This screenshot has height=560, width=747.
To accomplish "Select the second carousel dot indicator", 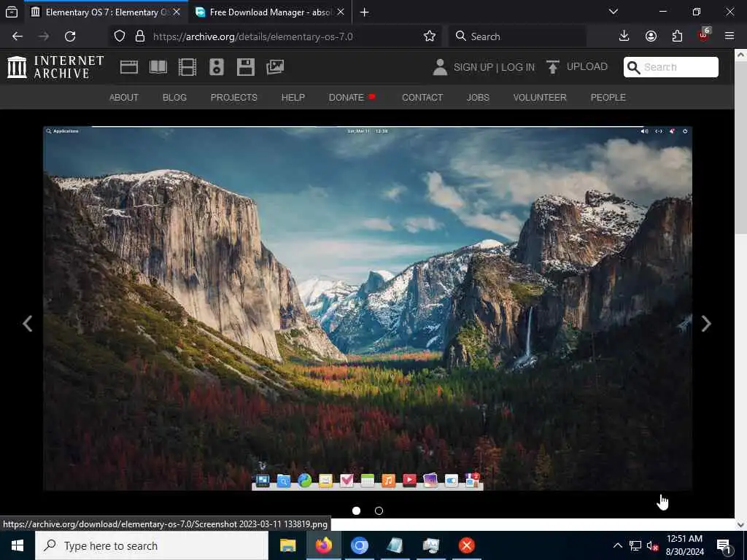I will (379, 510).
